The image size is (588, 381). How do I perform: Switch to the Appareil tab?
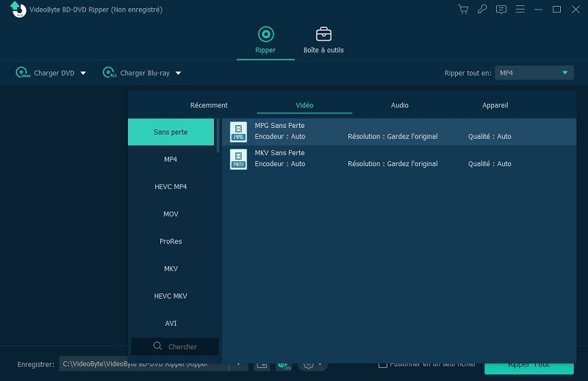point(495,105)
